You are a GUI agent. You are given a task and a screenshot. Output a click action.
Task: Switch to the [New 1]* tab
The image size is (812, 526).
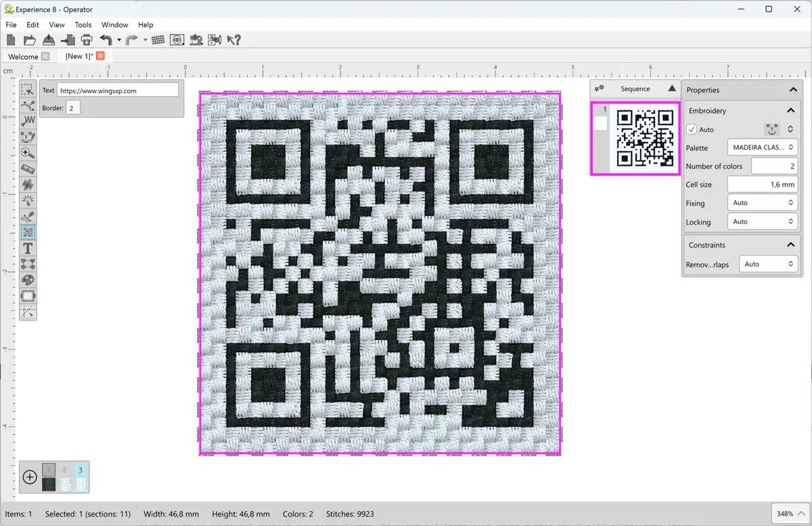79,56
